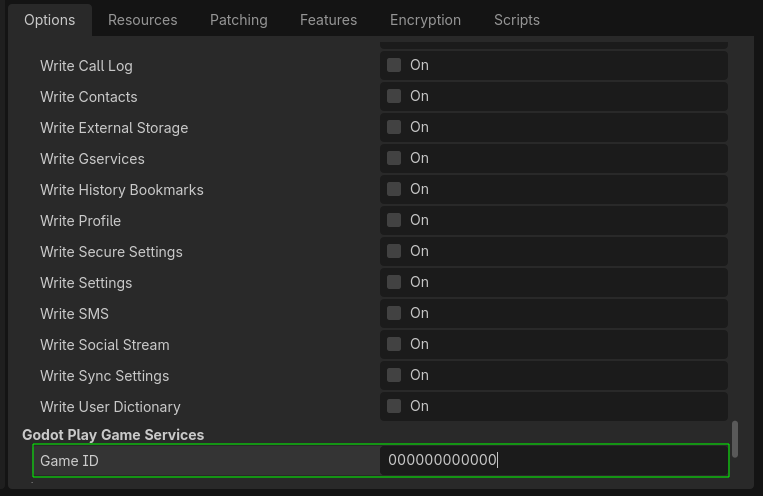Click the Write Settings label

(x=86, y=283)
